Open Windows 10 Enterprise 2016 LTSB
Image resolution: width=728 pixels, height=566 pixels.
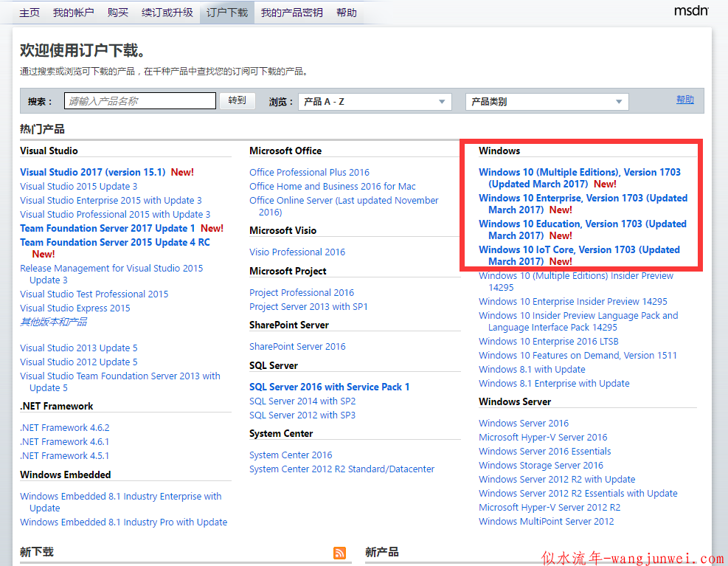[549, 342]
